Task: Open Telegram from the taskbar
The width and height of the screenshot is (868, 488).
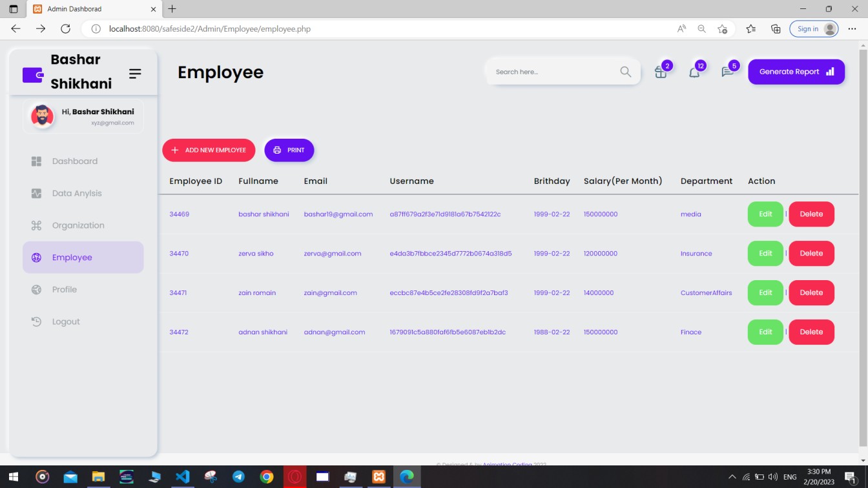Action: click(x=238, y=477)
